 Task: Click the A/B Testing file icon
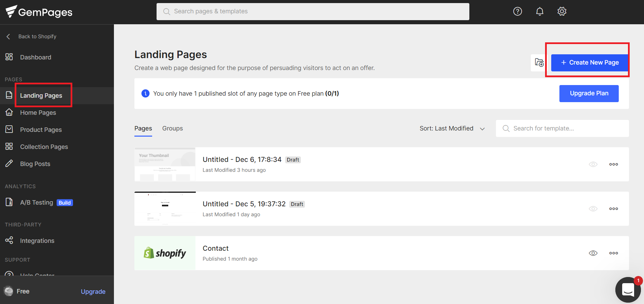pos(9,202)
